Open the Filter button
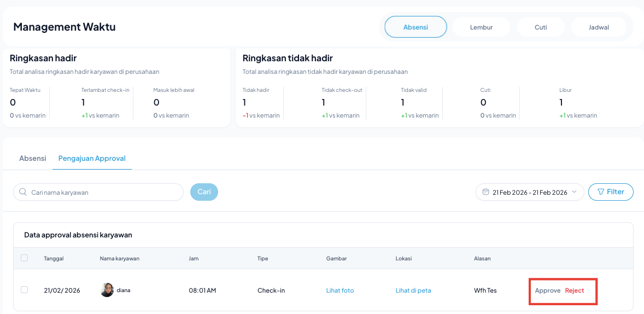 (x=611, y=192)
